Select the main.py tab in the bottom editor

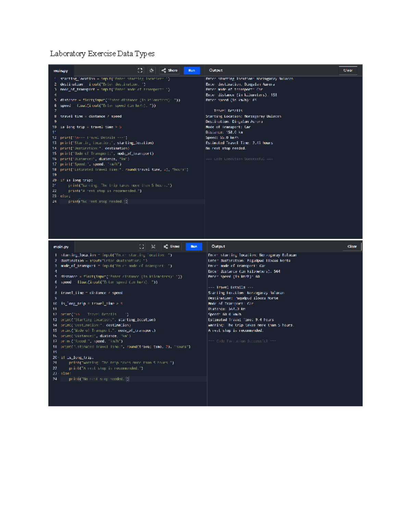[61, 247]
